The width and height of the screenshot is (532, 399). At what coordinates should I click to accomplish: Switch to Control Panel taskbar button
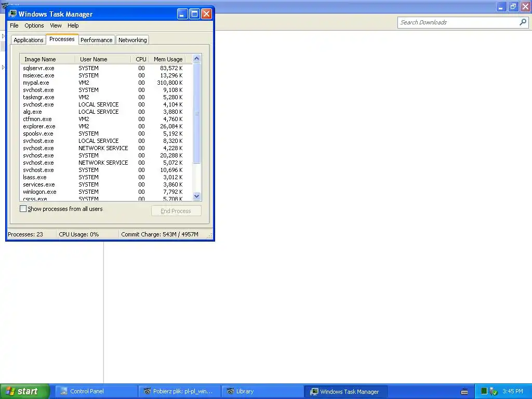(96, 391)
